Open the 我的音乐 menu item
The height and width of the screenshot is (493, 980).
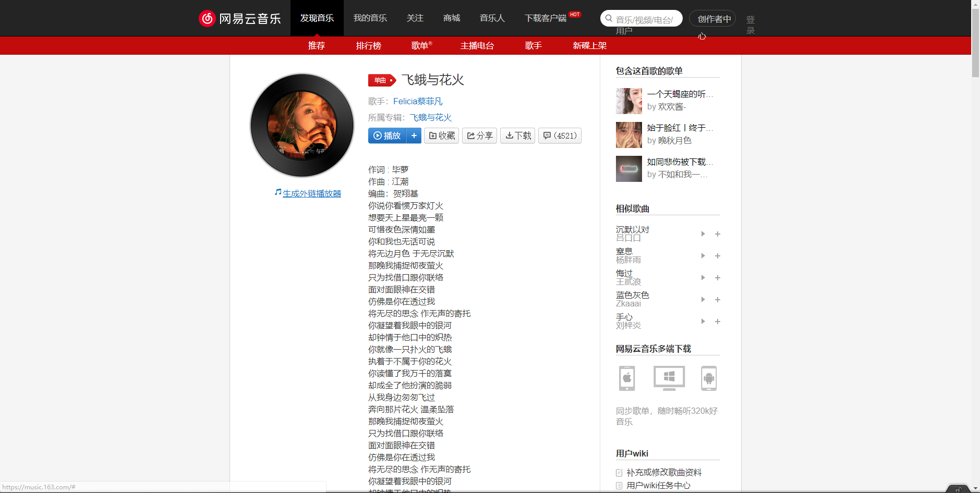(x=370, y=18)
